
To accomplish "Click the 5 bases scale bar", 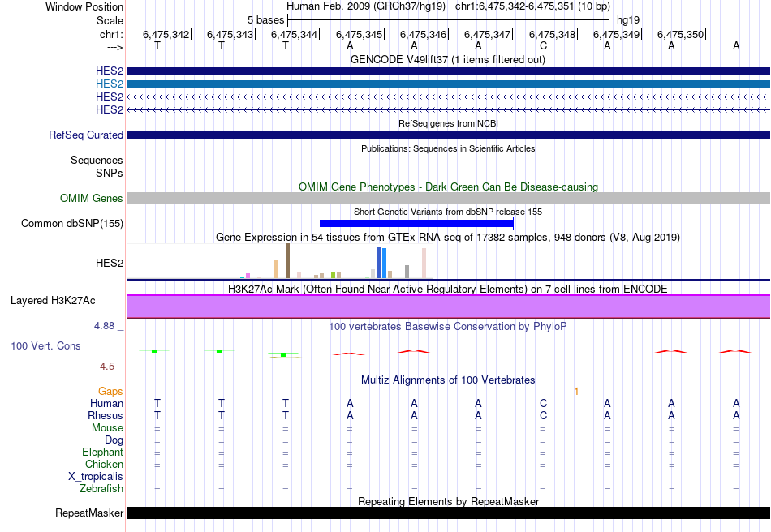I will pos(449,20).
